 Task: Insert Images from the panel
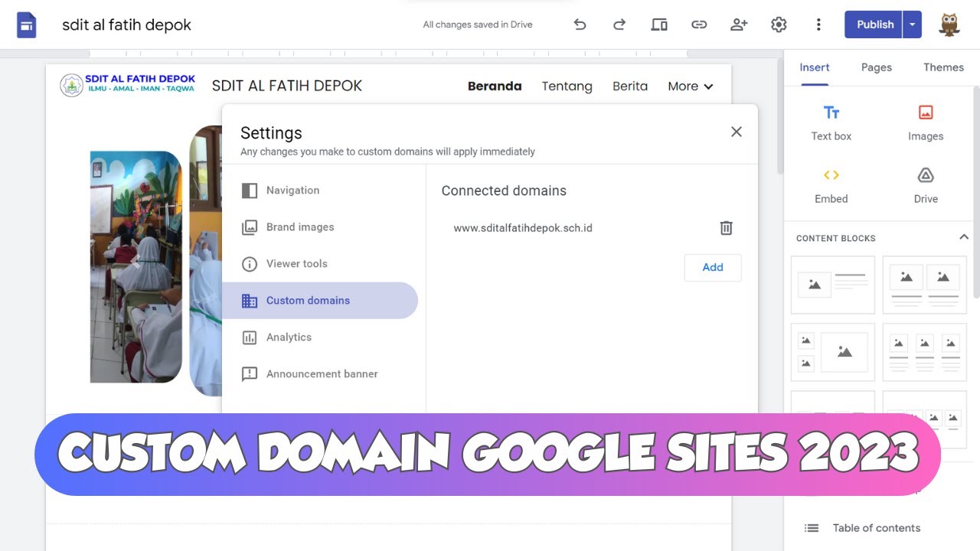pyautogui.click(x=926, y=123)
